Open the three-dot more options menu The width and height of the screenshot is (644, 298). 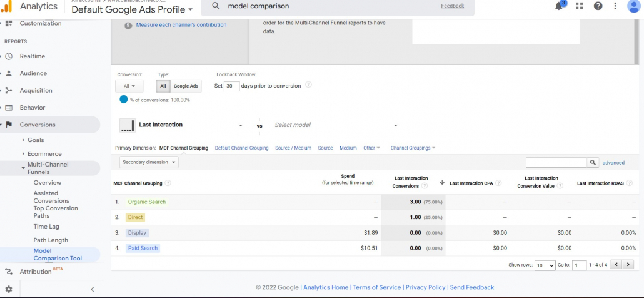click(x=615, y=6)
